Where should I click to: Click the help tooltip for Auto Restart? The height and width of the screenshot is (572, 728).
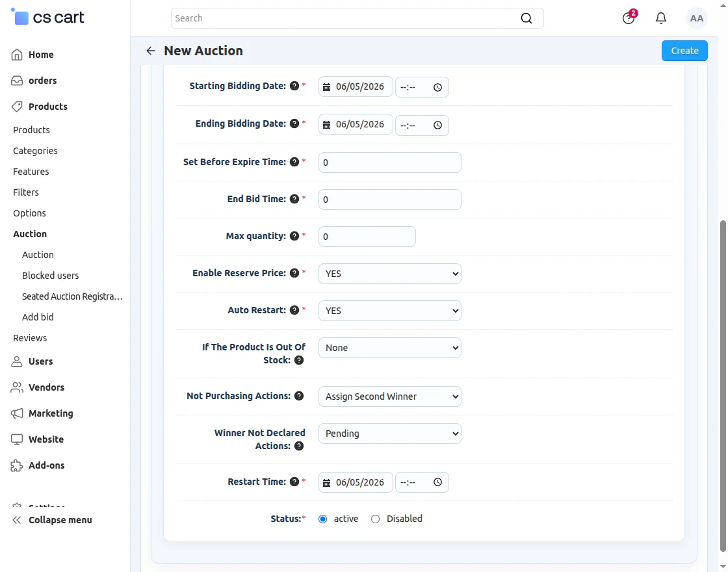coord(294,310)
